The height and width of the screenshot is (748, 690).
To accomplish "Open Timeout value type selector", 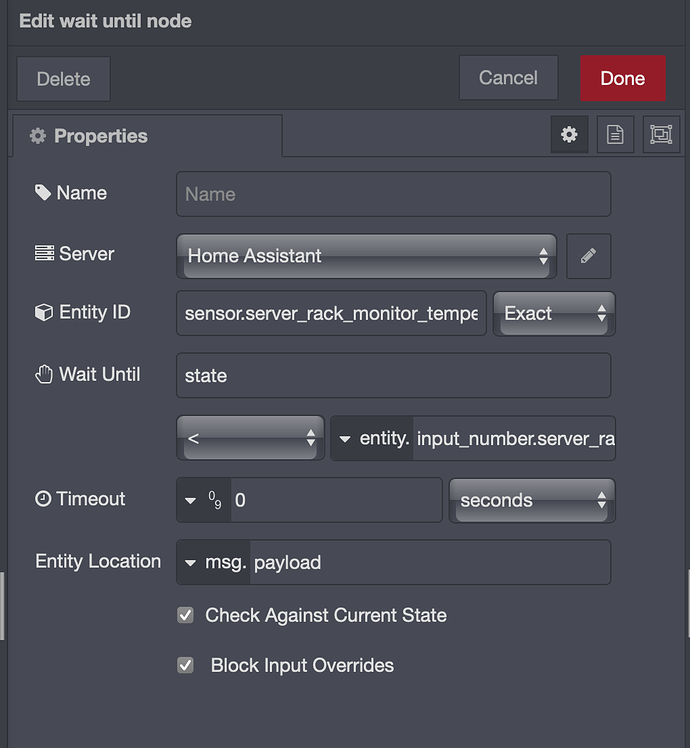I will click(x=204, y=500).
